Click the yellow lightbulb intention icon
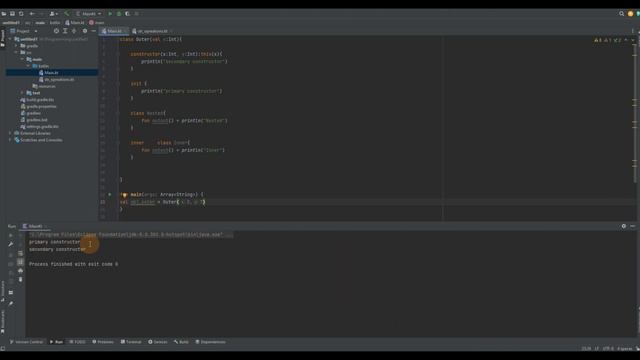Viewport: 640px width, 360px height. pos(124,195)
